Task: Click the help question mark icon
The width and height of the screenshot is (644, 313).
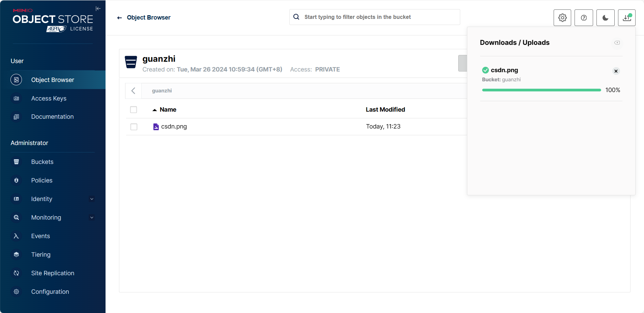Action: point(584,18)
